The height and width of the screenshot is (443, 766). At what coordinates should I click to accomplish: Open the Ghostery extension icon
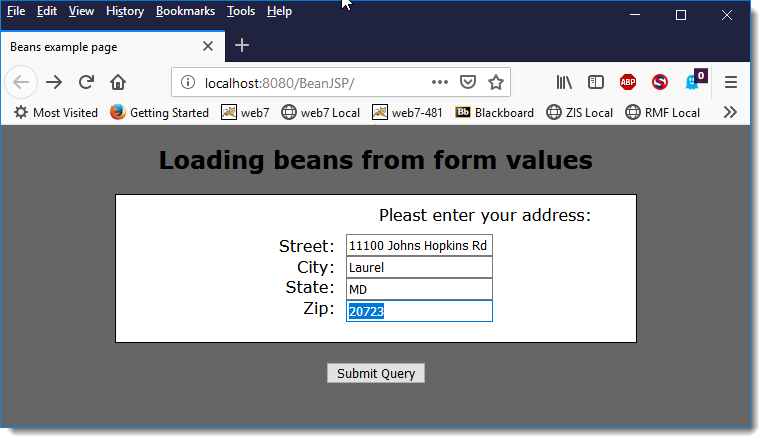pyautogui.click(x=694, y=81)
